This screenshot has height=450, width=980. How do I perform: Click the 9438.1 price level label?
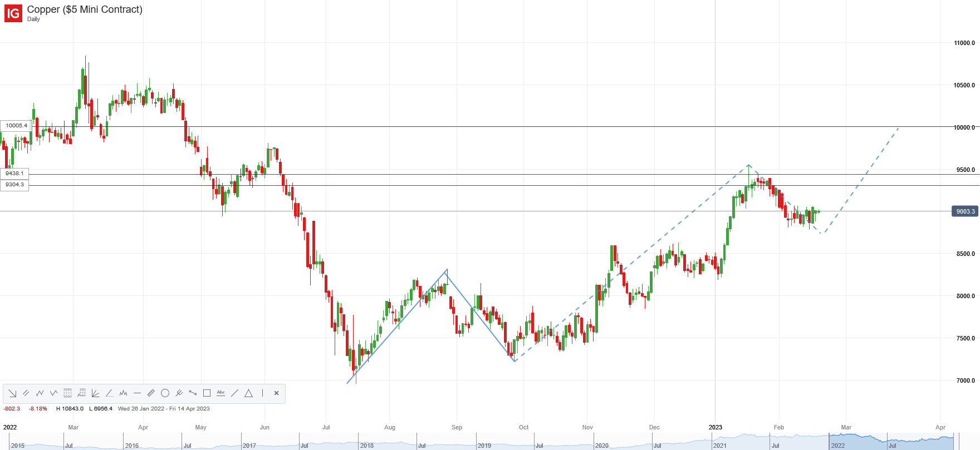click(14, 174)
